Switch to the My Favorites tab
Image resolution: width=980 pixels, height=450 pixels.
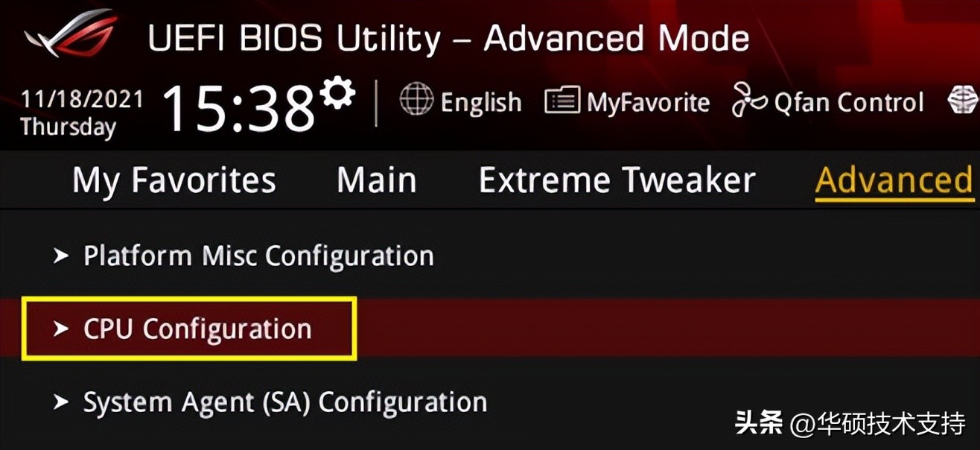174,181
